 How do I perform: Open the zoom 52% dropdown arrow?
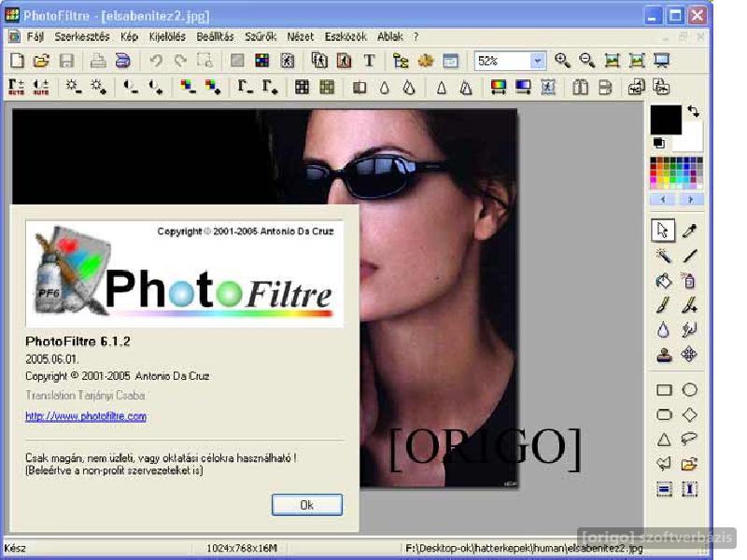(x=538, y=61)
